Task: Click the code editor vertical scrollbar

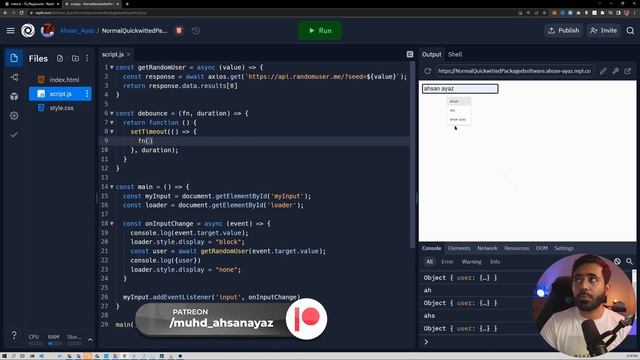Action: pyautogui.click(x=412, y=155)
